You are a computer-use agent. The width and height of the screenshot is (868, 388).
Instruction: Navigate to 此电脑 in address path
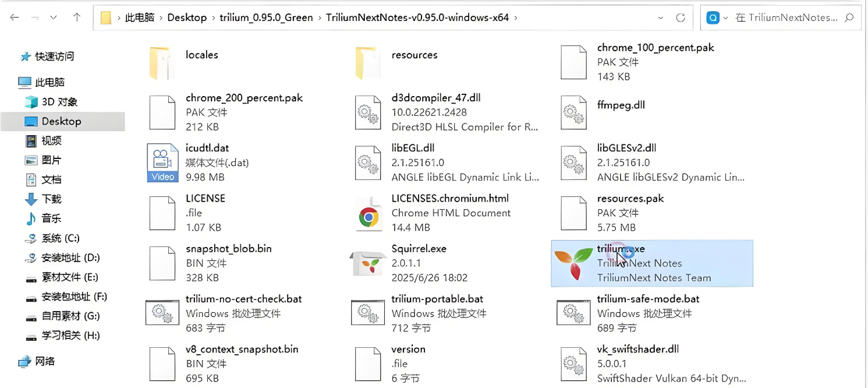140,17
